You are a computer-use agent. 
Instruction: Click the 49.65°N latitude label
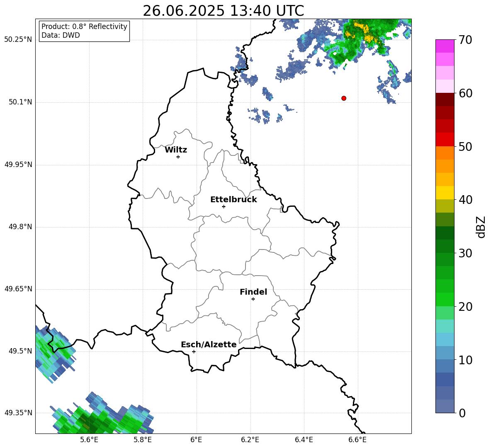point(18,288)
